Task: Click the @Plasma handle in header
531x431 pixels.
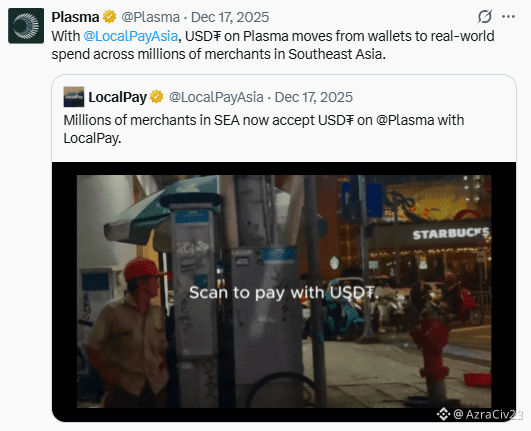Action: coord(151,17)
